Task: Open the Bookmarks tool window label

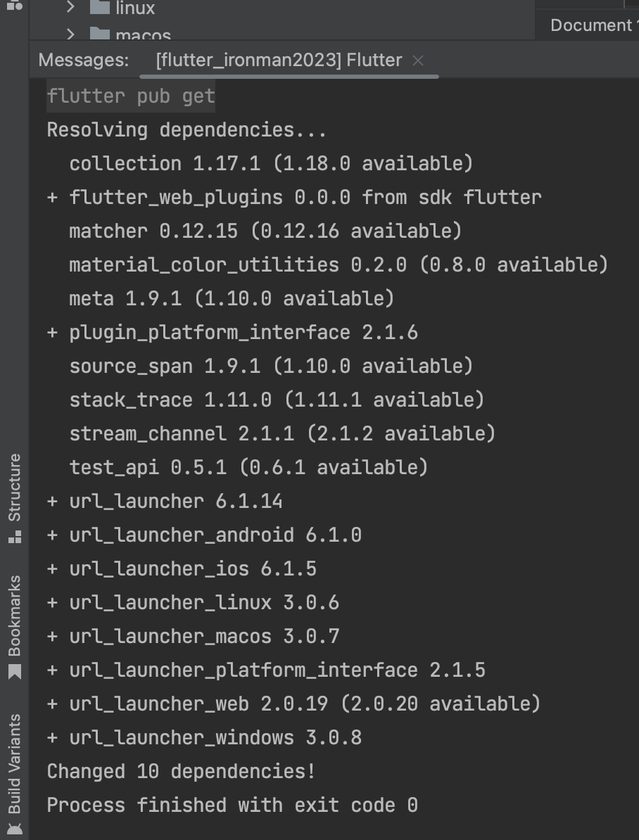Action: (15, 616)
